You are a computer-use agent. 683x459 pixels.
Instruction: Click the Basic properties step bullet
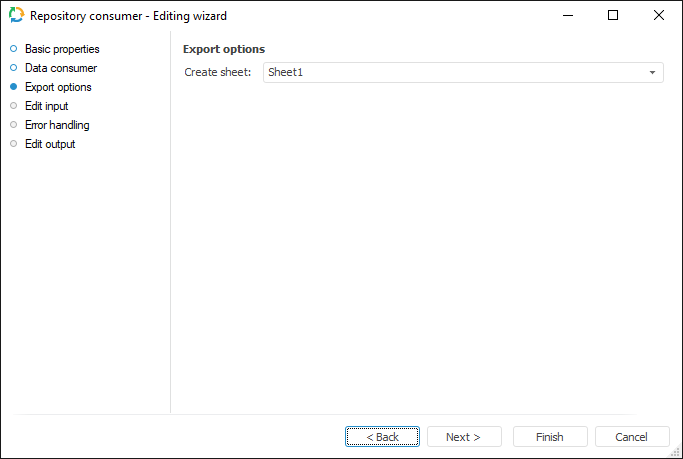click(x=14, y=49)
